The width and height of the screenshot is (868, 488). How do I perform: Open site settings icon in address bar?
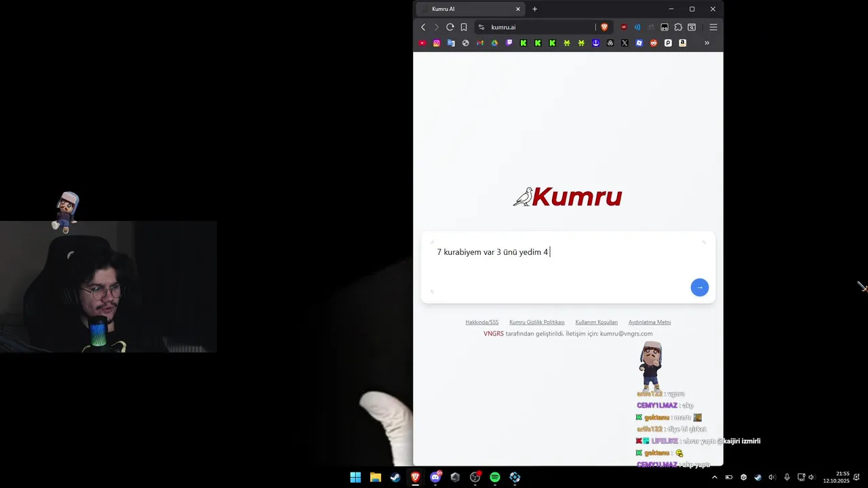coord(481,27)
